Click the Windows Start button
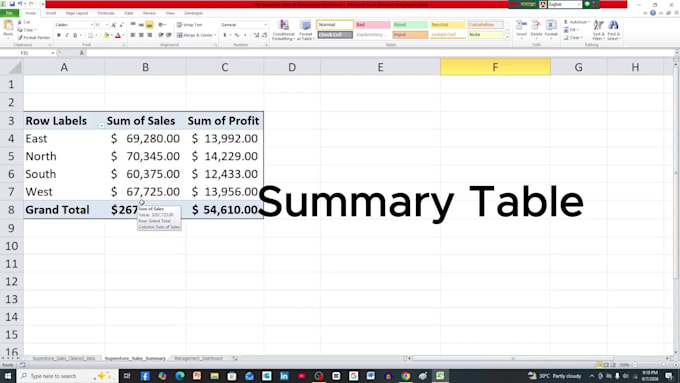 pos(8,376)
